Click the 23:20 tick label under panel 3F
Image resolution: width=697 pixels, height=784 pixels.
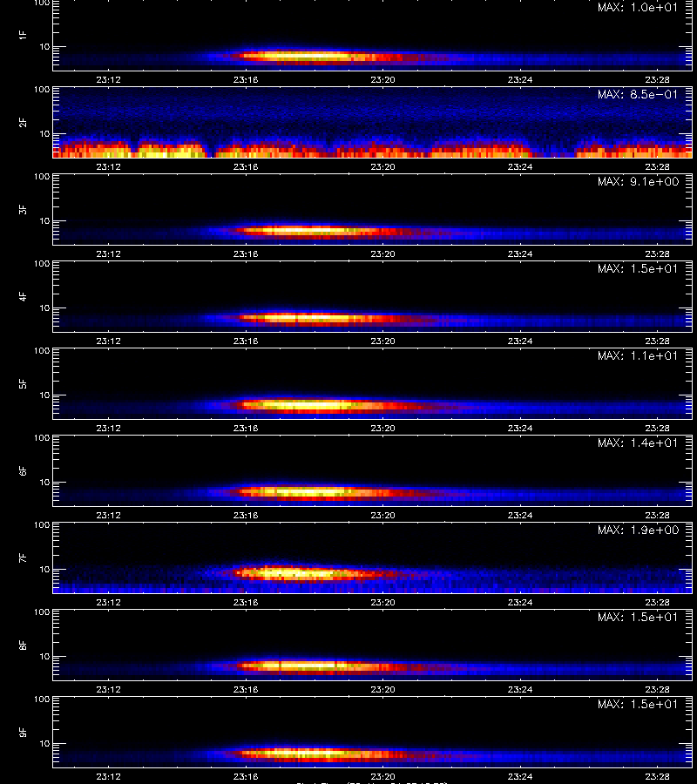(x=383, y=253)
